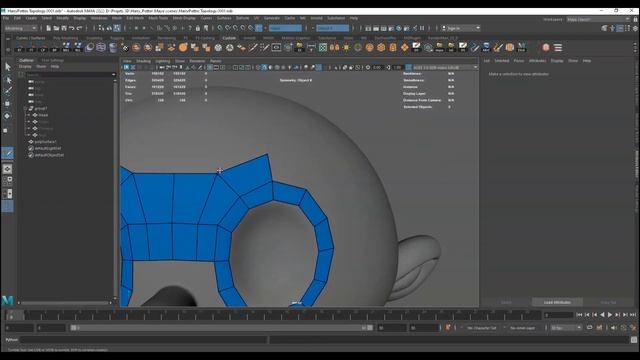
Task: Click the Quad Draw tool in toolbox
Action: coord(7,153)
